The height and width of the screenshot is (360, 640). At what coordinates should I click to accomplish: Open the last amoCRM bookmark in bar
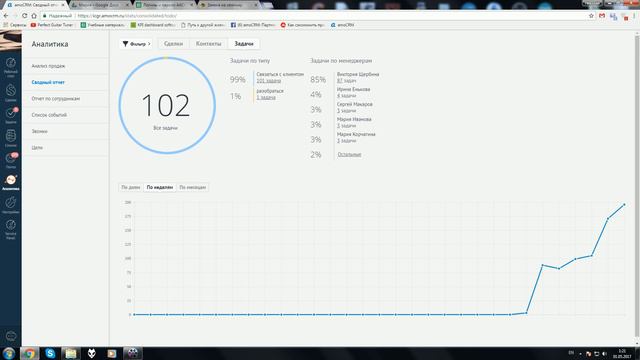(x=342, y=25)
